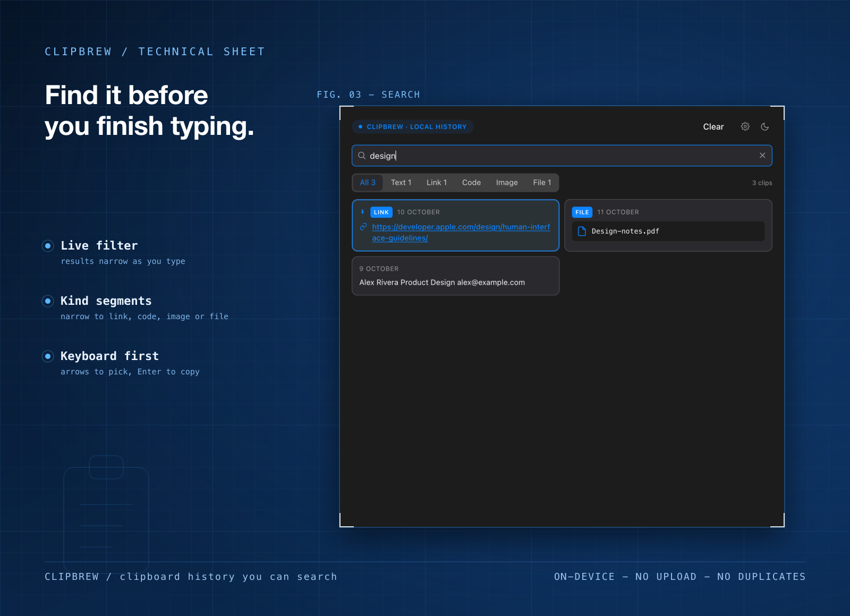Screen dimensions: 850x616
Task: Filter clips by Link 1 segment
Action: pos(437,183)
